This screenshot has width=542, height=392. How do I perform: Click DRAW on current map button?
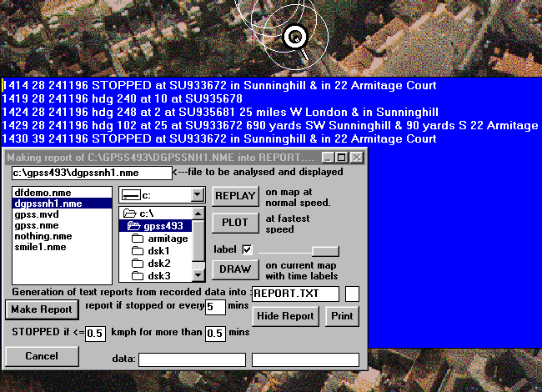click(x=233, y=269)
